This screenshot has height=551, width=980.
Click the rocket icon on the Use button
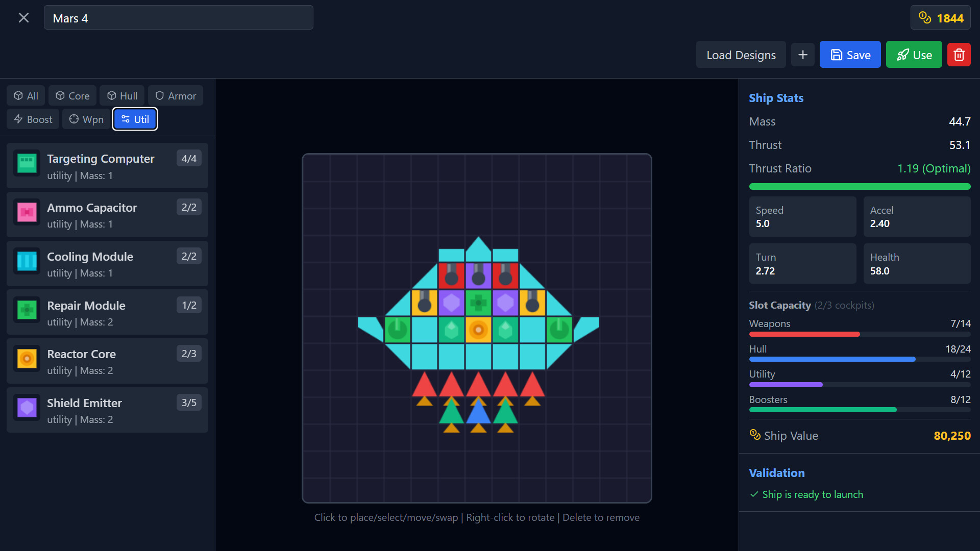[904, 55]
